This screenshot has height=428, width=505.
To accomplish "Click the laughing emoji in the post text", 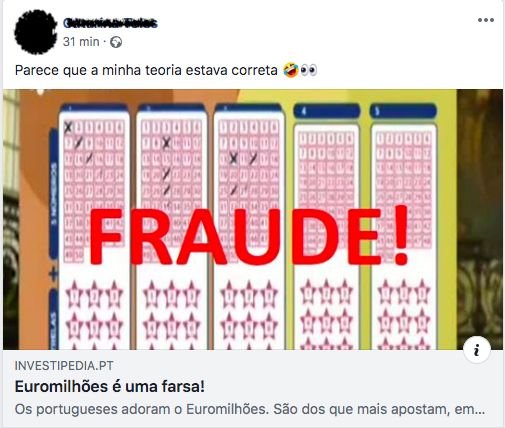I will (x=291, y=70).
